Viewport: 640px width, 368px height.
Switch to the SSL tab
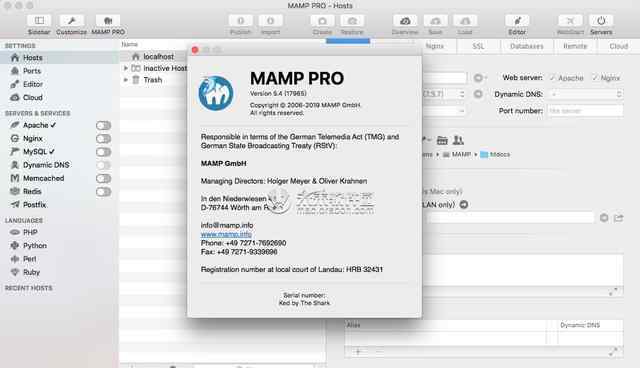[x=478, y=46]
